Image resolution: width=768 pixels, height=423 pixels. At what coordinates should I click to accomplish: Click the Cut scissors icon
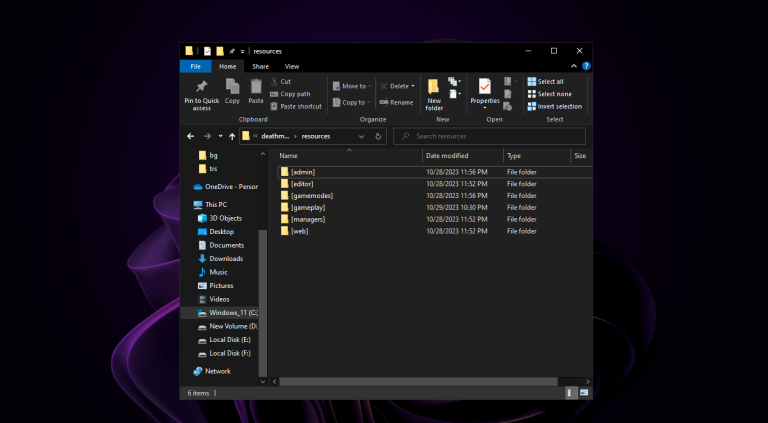274,81
